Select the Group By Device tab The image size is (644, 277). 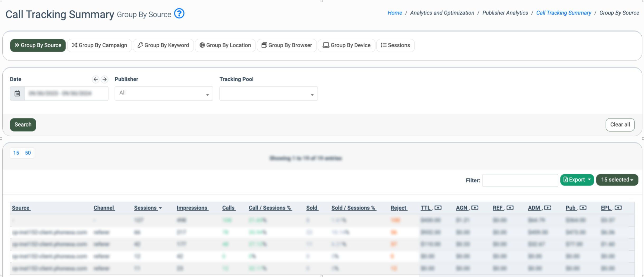point(347,45)
